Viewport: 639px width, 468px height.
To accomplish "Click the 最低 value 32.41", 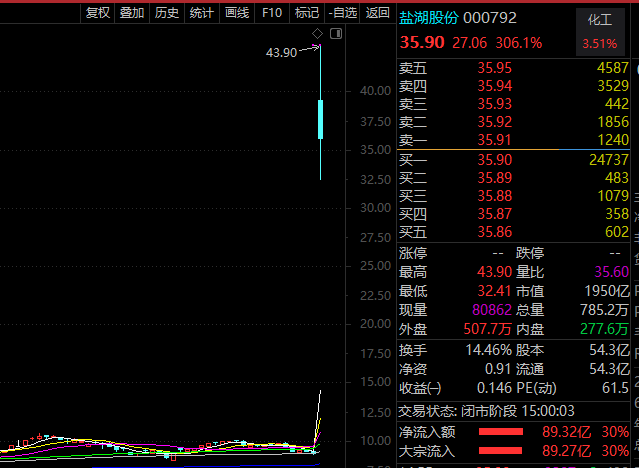I will coord(495,291).
